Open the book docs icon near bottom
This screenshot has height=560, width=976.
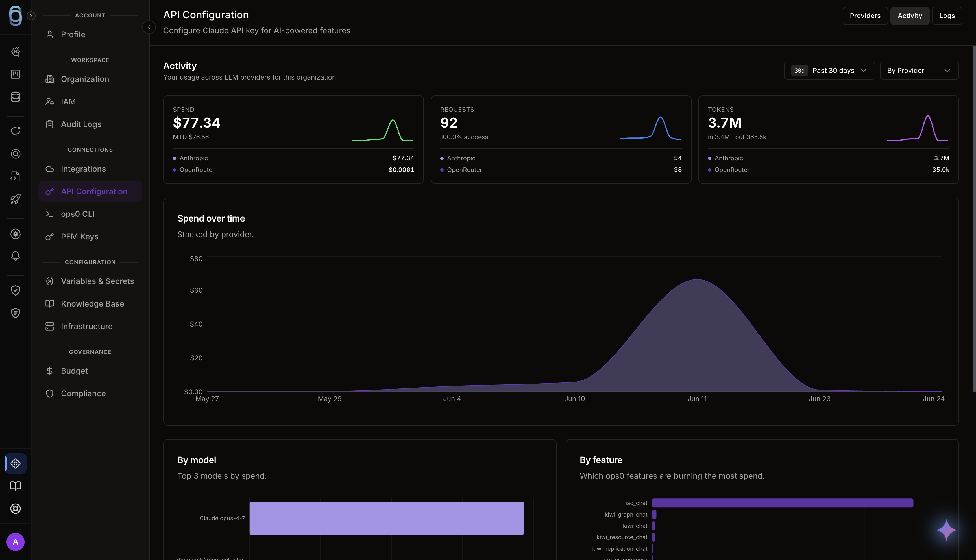pyautogui.click(x=15, y=486)
